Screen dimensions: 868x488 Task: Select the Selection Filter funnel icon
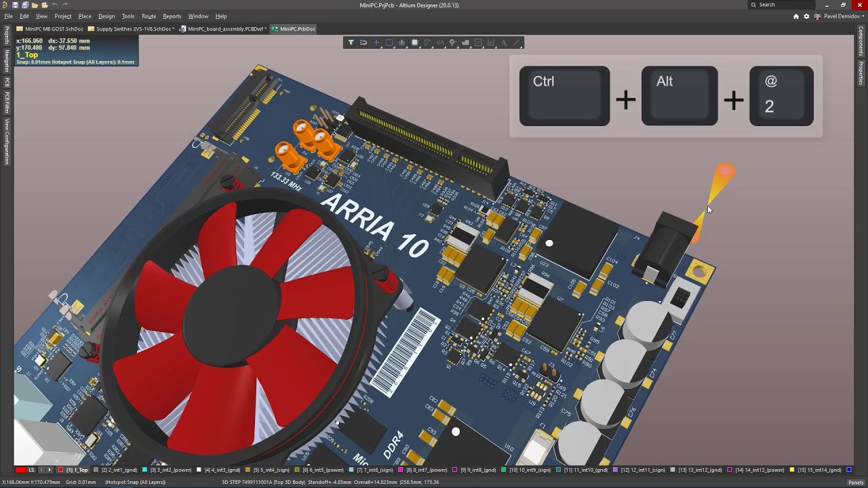pos(351,43)
